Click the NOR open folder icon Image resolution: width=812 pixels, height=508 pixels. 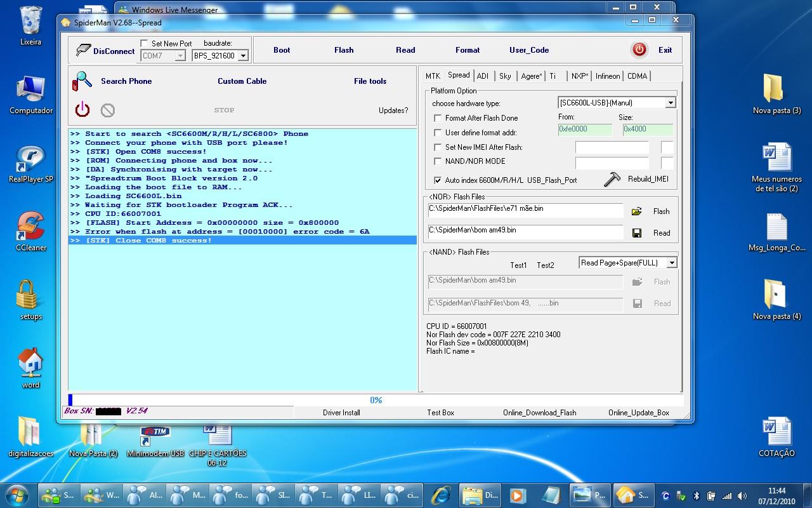(x=637, y=211)
